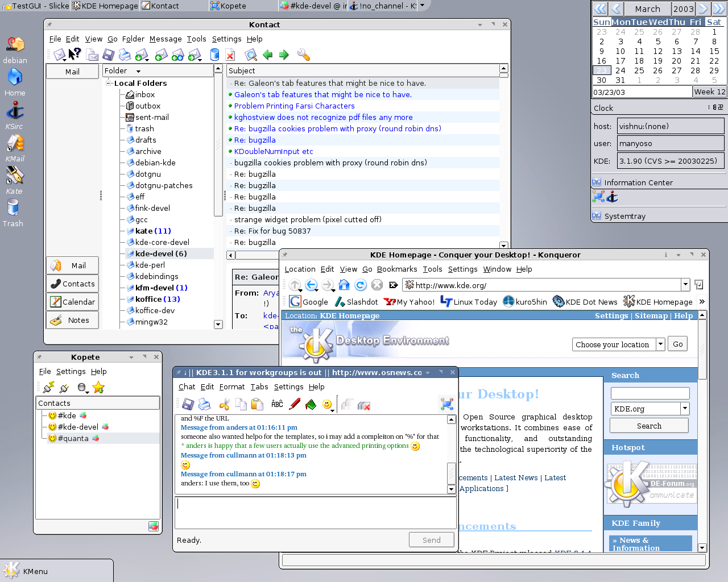The image size is (728, 582).
Task: Click the Konqueror page vertical scrollbar
Action: [x=702, y=430]
